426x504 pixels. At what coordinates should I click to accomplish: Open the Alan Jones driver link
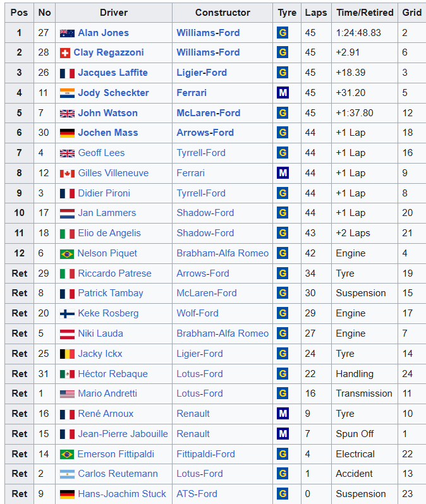[x=103, y=32]
